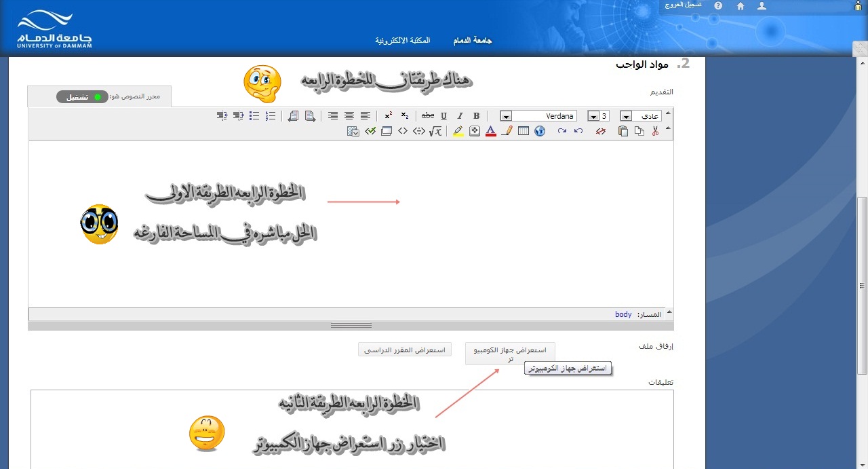This screenshot has width=868, height=469.
Task: Click the Italic formatting icon
Action: (460, 116)
